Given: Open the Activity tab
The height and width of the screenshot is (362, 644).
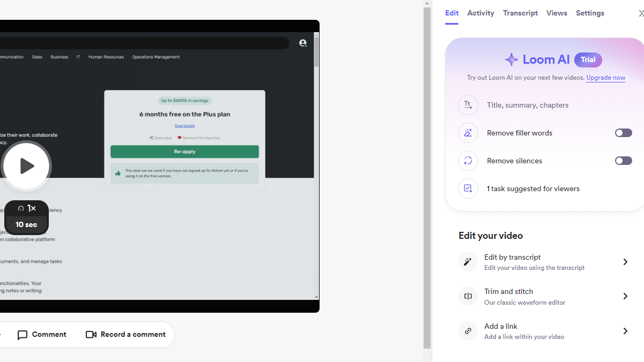Looking at the screenshot, I should click(480, 13).
